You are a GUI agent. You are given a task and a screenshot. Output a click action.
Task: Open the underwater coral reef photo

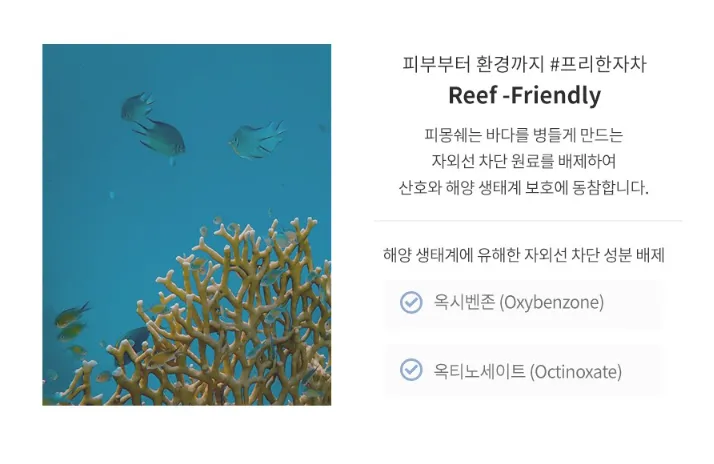point(187,224)
